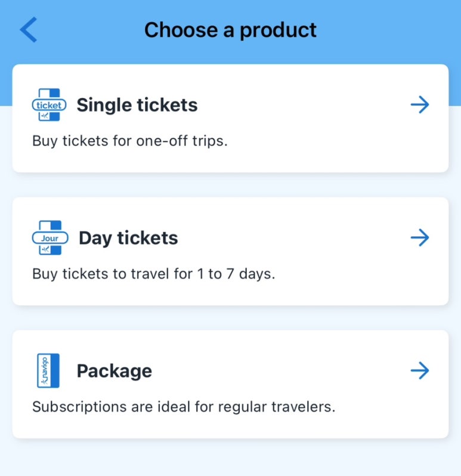Tap the back chevron in header
The width and height of the screenshot is (461, 476).
[29, 29]
